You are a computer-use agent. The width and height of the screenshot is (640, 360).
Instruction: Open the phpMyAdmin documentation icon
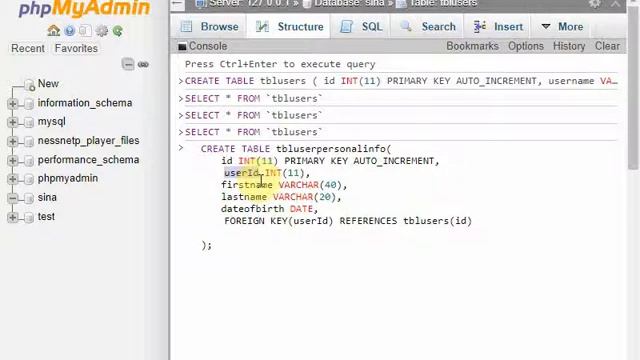[x=85, y=31]
